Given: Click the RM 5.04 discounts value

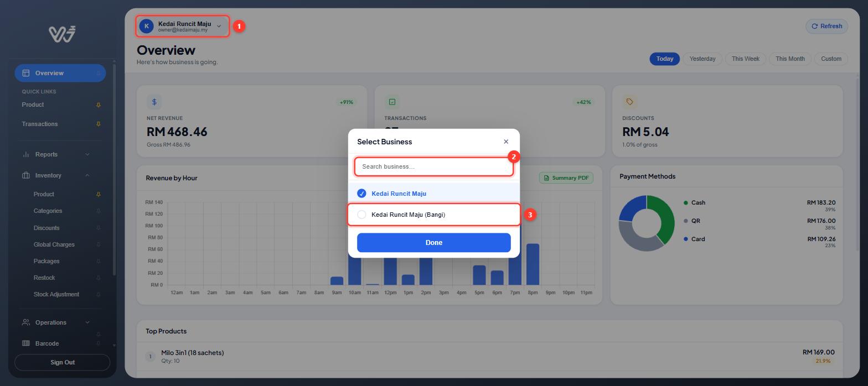Looking at the screenshot, I should (x=645, y=132).
